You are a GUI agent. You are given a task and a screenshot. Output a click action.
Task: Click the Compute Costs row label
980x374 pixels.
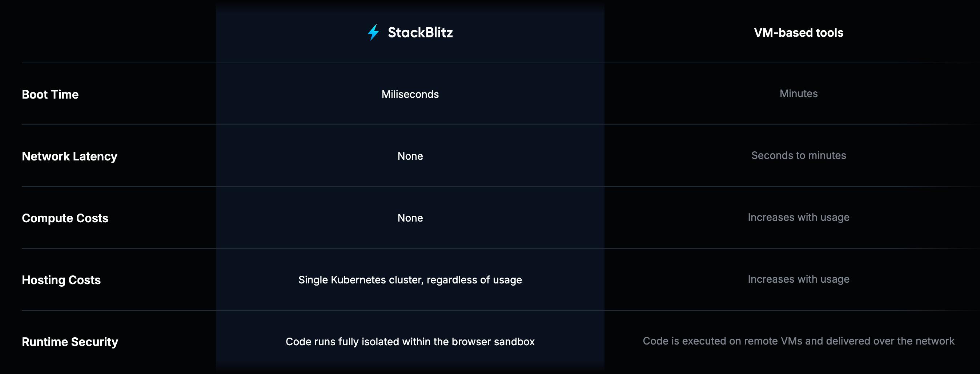coord(65,218)
